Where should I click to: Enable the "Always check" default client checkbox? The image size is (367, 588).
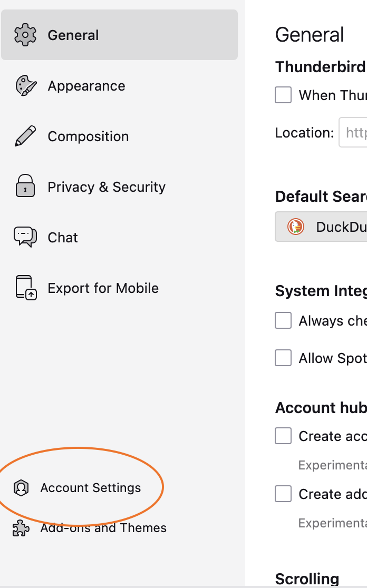click(283, 320)
